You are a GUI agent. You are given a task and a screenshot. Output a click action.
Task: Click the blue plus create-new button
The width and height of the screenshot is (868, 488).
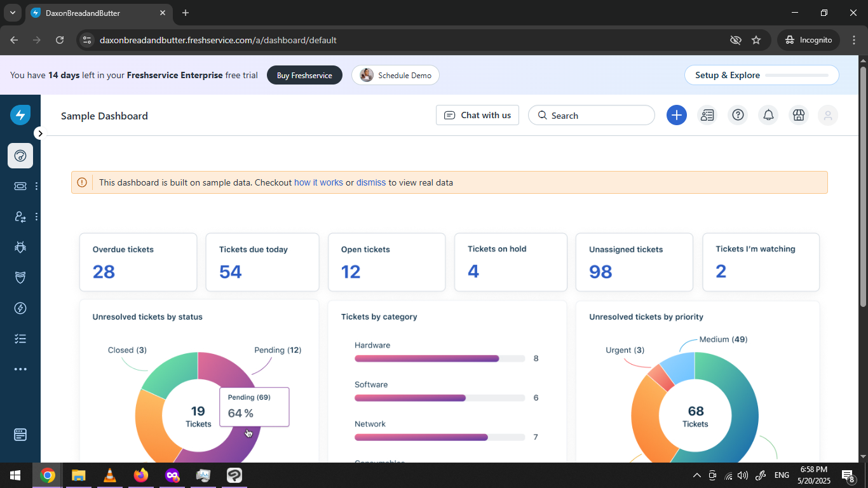(677, 115)
